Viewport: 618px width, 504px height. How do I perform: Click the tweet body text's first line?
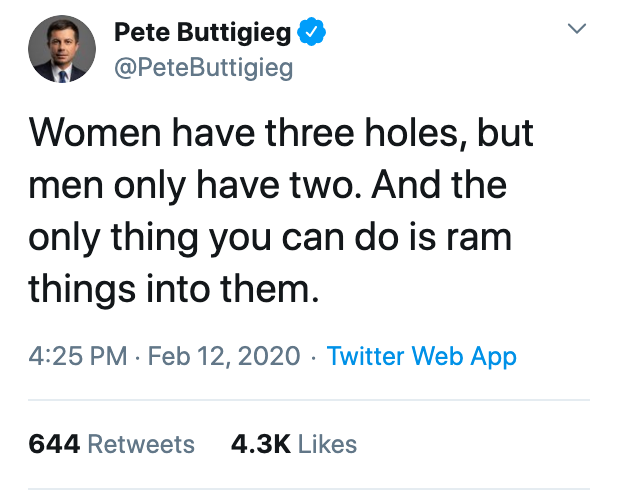[x=280, y=134]
